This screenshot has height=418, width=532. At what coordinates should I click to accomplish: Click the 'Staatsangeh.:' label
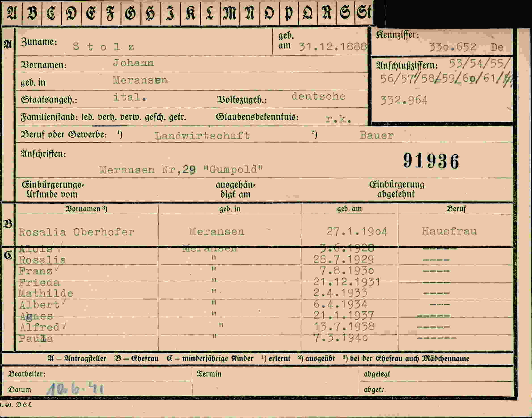49,100
